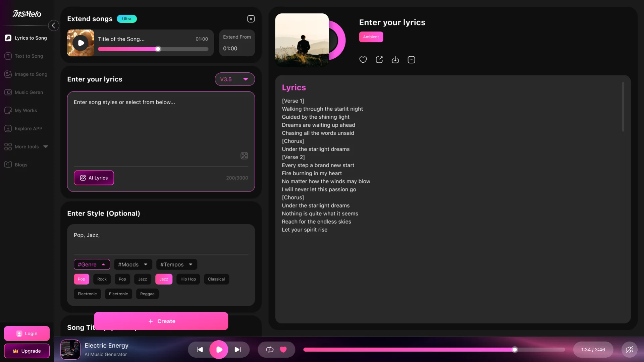
Task: Go to the previous track
Action: (x=200, y=350)
